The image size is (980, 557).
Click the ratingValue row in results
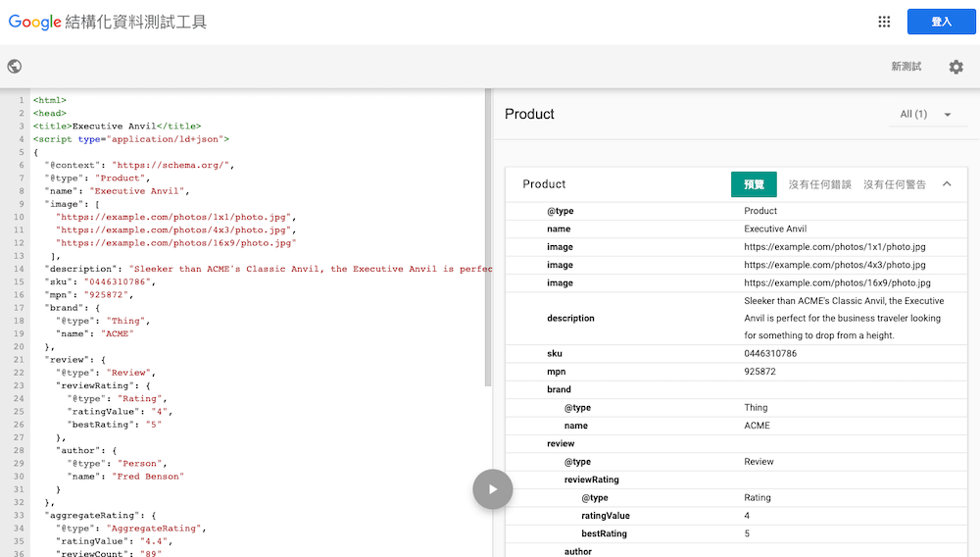pos(736,516)
